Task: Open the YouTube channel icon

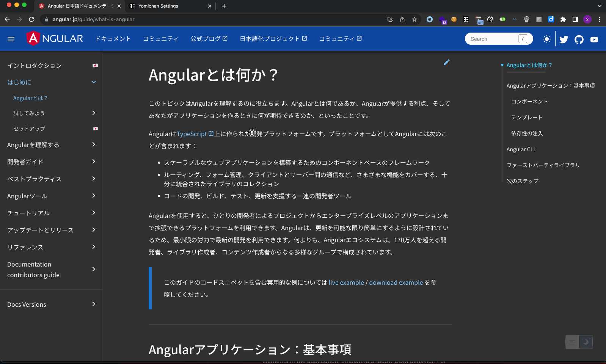Action: (594, 39)
